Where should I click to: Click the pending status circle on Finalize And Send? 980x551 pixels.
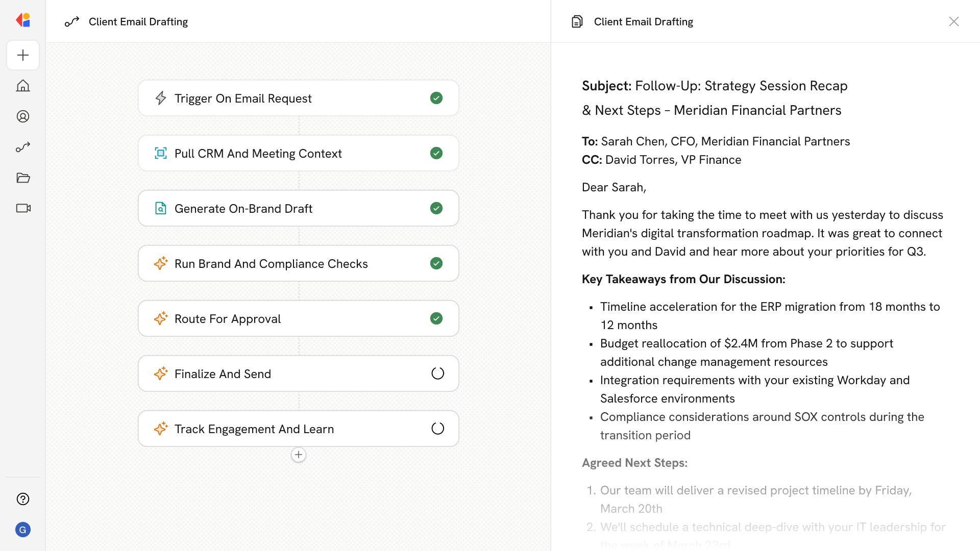click(x=437, y=373)
